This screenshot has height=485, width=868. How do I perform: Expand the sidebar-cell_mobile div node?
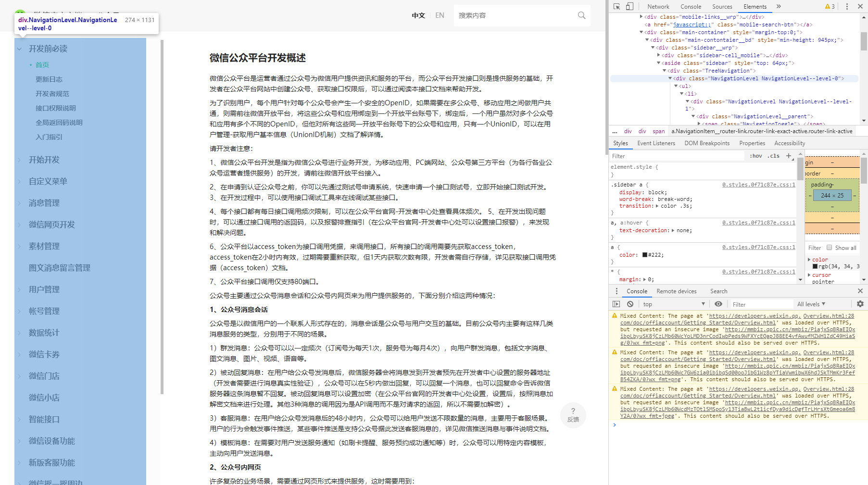pyautogui.click(x=659, y=55)
